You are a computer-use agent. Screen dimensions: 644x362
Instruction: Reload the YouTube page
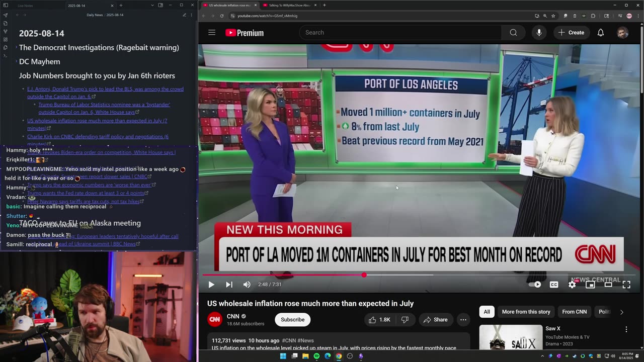[222, 16]
